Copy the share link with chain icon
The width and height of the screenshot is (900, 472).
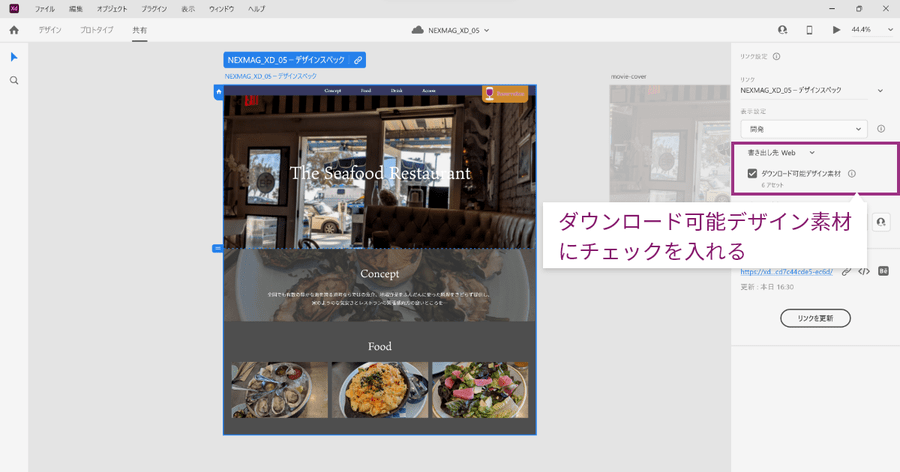coord(846,272)
